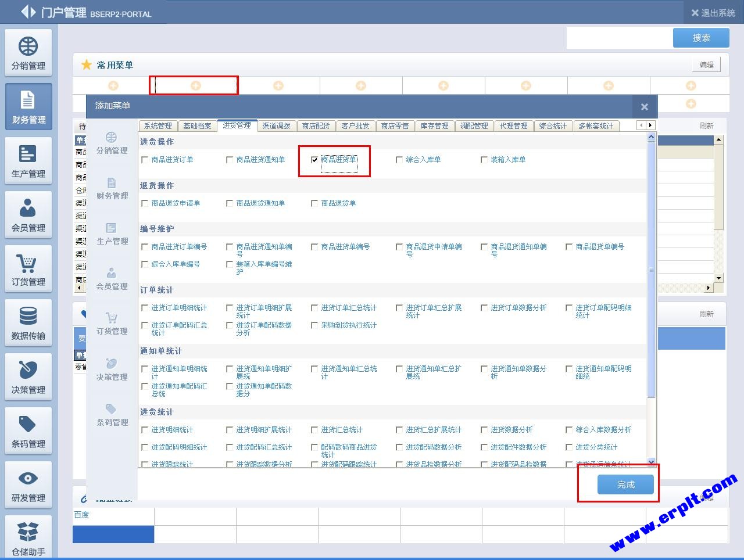Viewport: 744px width, 560px height.
Task: Switch to 多帐套统计 tab
Action: coord(596,126)
